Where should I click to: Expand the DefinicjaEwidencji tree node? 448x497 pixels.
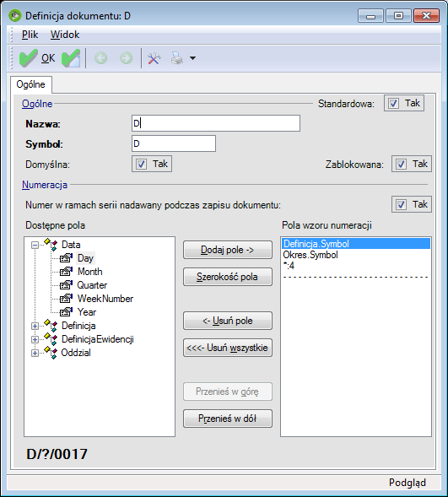pos(35,339)
